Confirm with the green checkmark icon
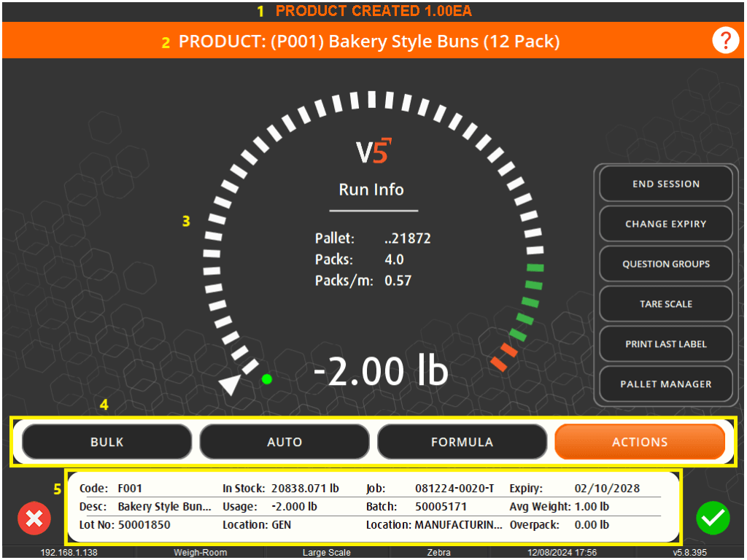747x560 pixels. coord(713,518)
